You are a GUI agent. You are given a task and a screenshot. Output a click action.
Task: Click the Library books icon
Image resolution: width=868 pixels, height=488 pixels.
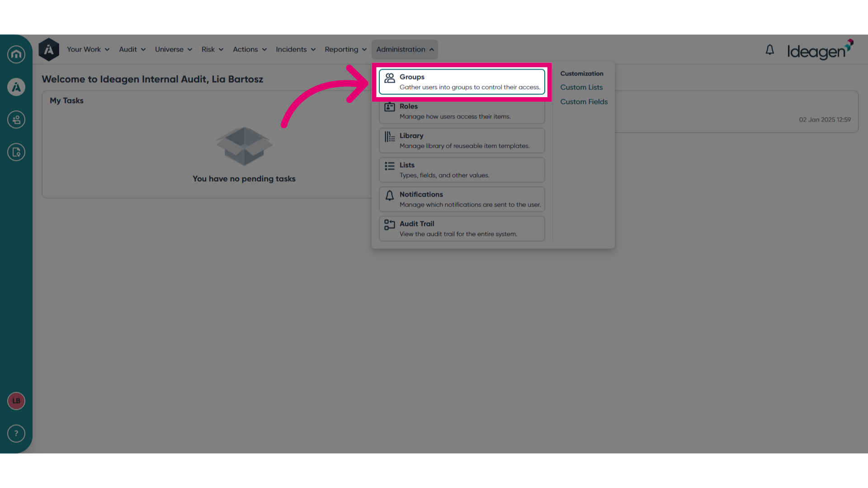(390, 136)
